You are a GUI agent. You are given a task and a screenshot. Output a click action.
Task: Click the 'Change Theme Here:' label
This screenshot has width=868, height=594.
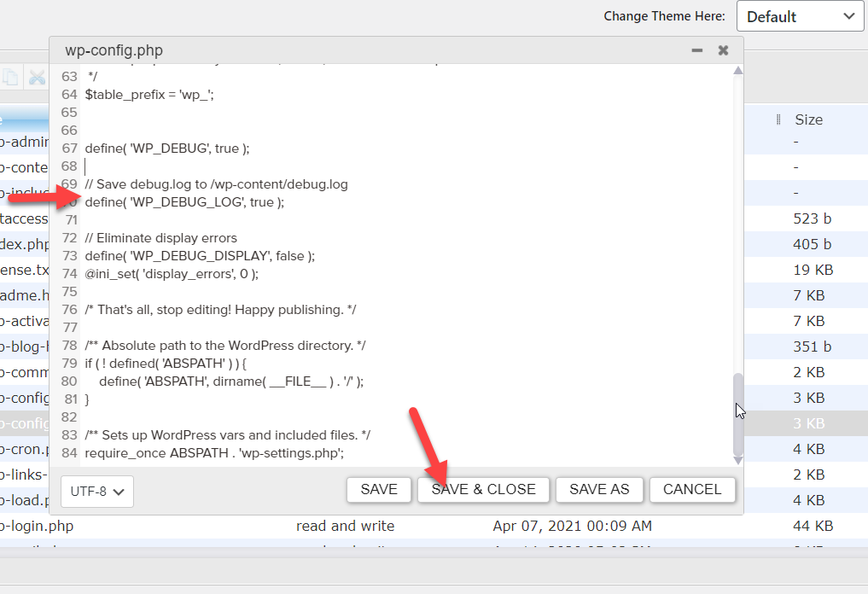click(x=664, y=16)
